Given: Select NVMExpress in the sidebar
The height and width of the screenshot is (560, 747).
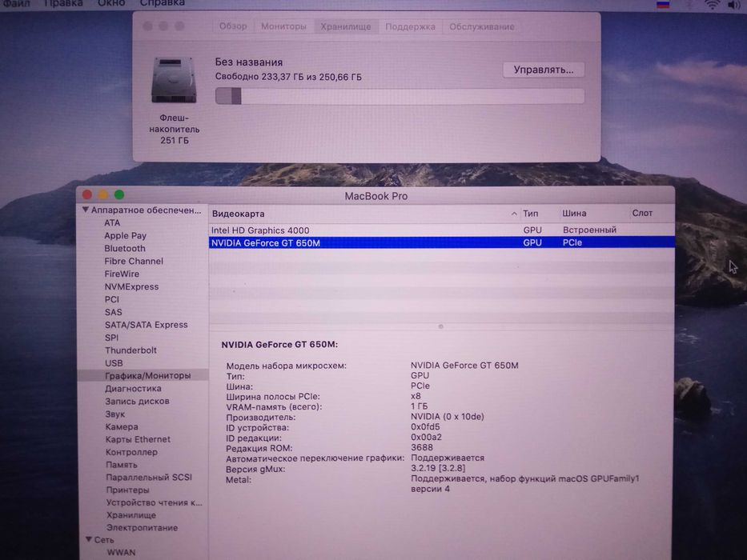Looking at the screenshot, I should (131, 286).
